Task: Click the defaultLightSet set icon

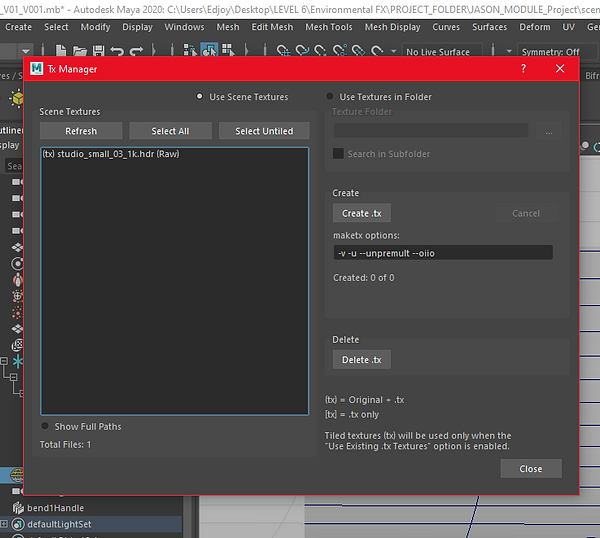Action: tap(18, 524)
